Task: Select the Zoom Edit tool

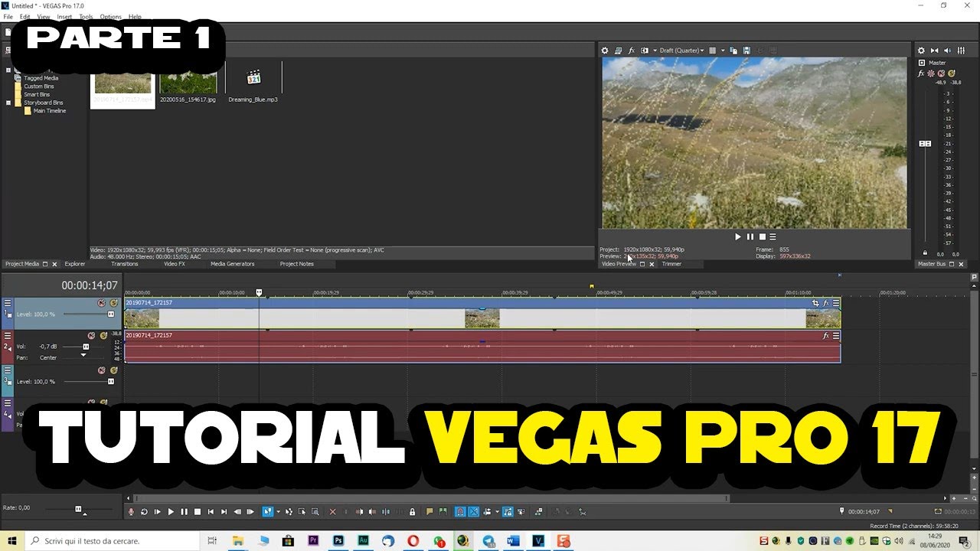Action: click(x=315, y=511)
